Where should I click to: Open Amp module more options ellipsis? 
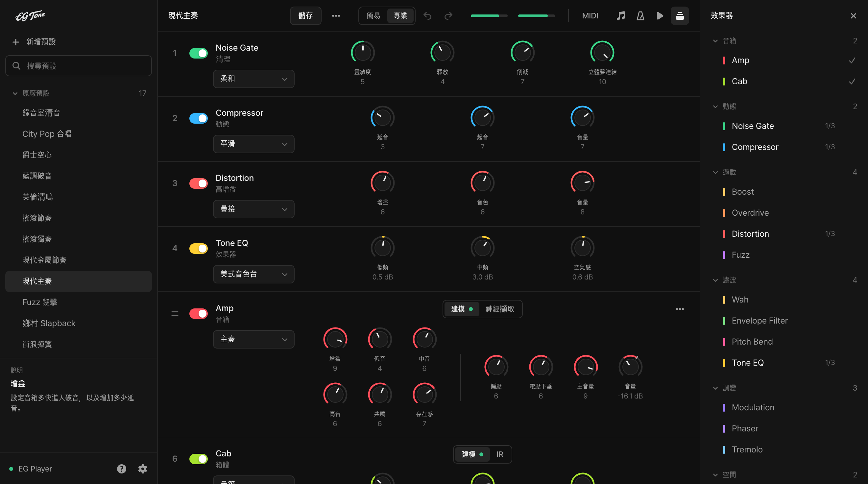[680, 309]
